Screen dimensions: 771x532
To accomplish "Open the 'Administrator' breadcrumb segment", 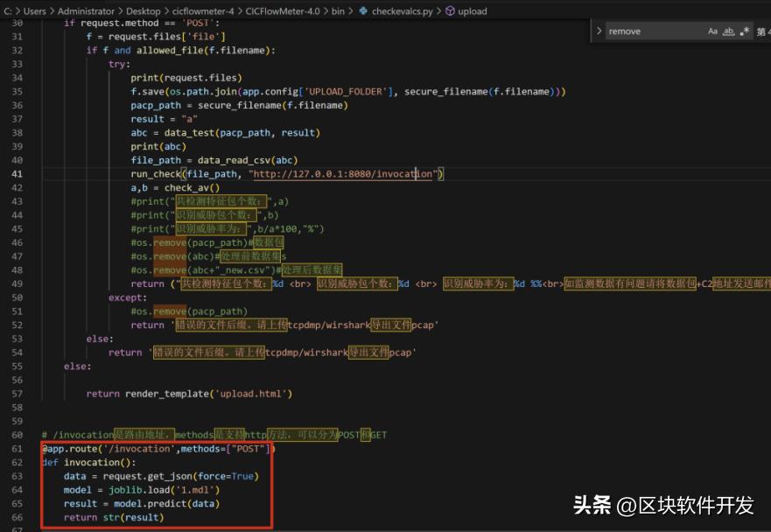I will [x=86, y=11].
